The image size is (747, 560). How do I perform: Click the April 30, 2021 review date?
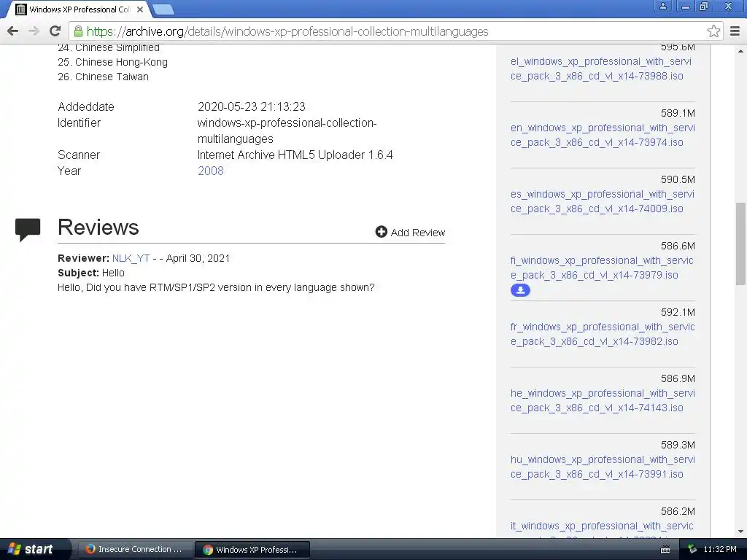198,258
